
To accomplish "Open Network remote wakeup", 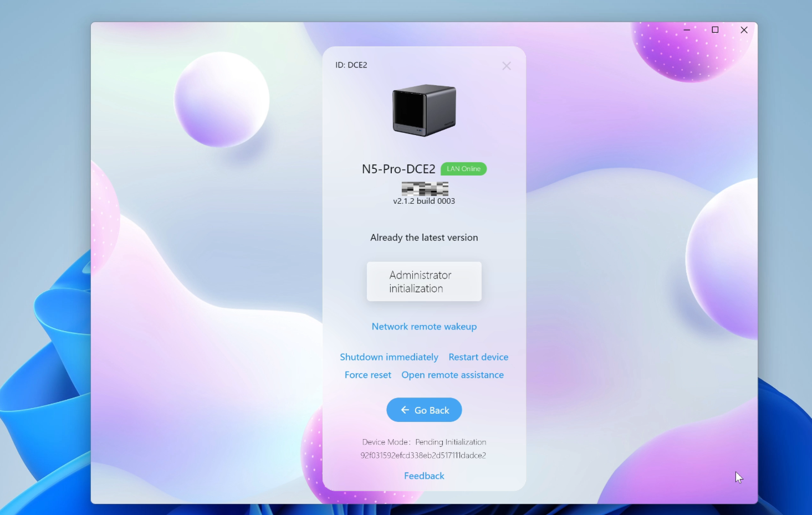I will coord(424,327).
